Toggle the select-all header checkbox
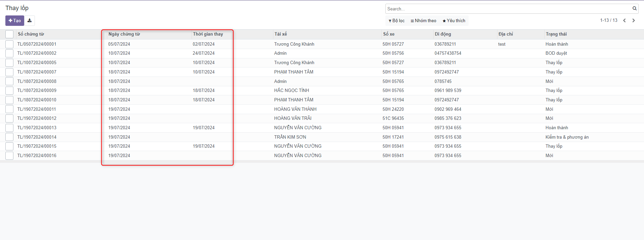The width and height of the screenshot is (644, 240). point(9,34)
